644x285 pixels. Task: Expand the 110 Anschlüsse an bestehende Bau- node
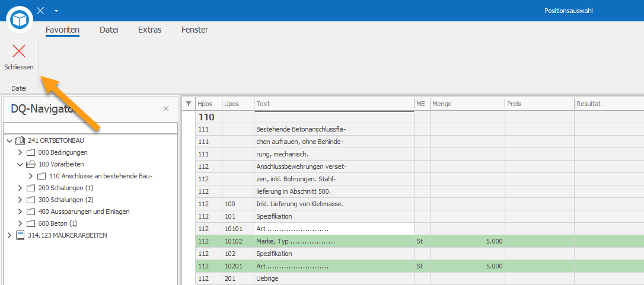pos(31,176)
